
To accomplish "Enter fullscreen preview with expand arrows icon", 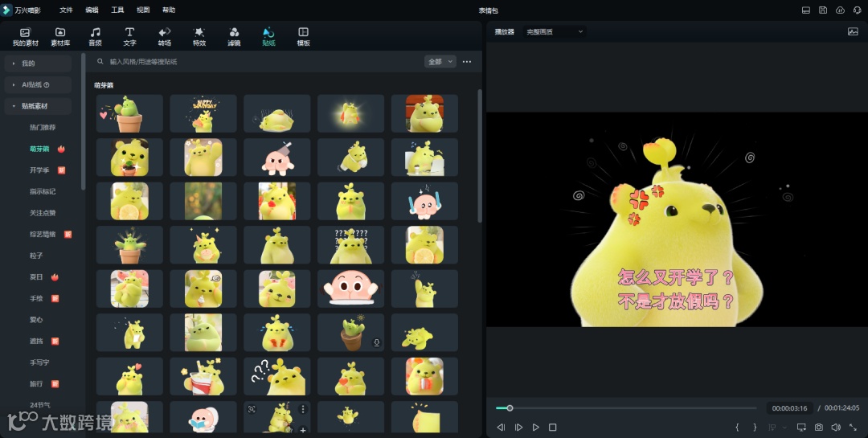I will pos(853,427).
